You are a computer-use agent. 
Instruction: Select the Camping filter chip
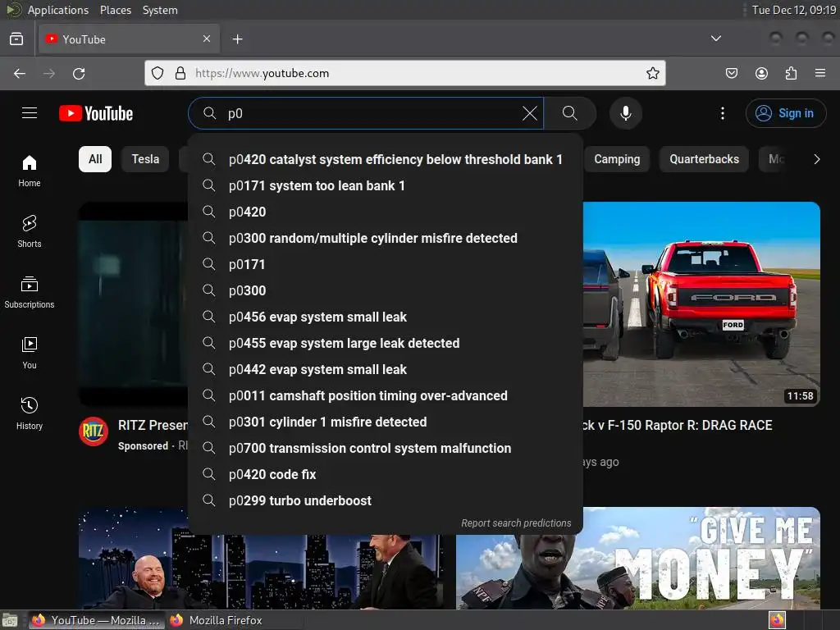617,159
